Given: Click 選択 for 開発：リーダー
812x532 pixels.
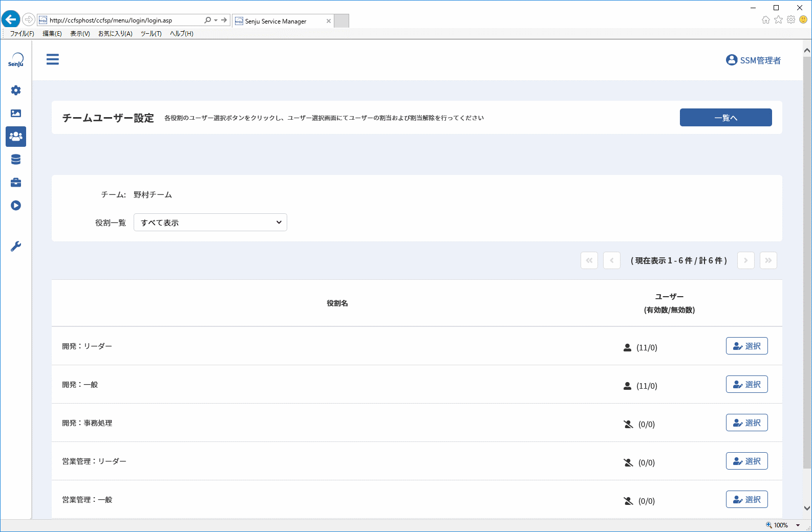Looking at the screenshot, I should (747, 346).
